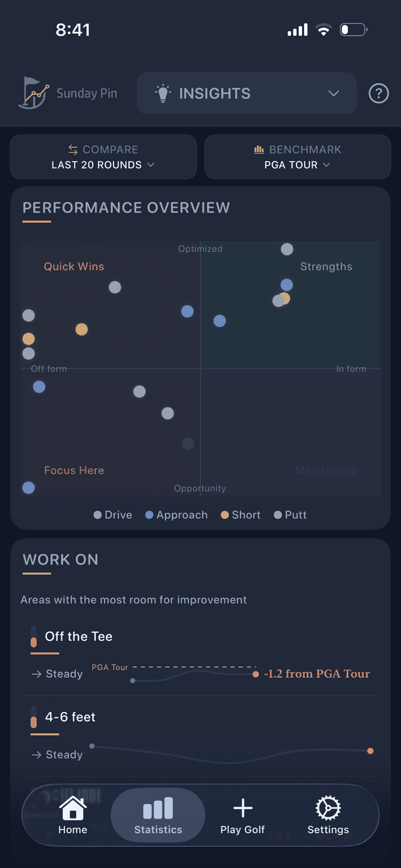Tap the Insights lightbulb icon
401x868 pixels.
[163, 94]
